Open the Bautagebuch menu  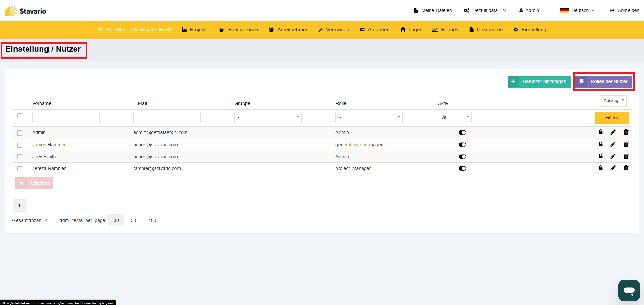tap(238, 30)
